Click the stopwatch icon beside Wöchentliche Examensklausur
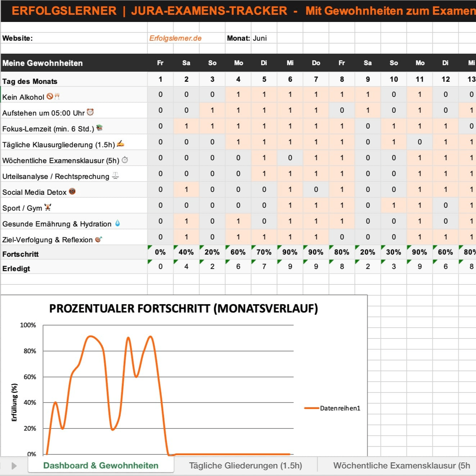Screen dimensions: 476x476 point(125,160)
